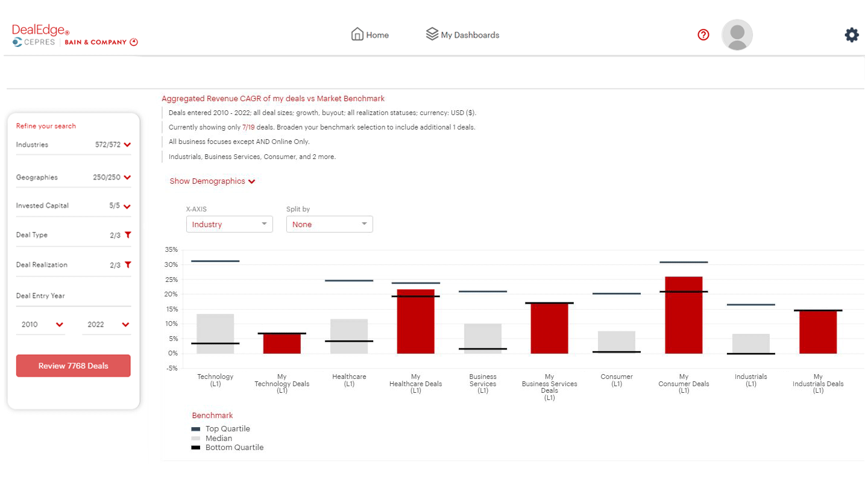Select the My Consumer Deals bar on the chart
The width and height of the screenshot is (868, 488).
pyautogui.click(x=684, y=313)
